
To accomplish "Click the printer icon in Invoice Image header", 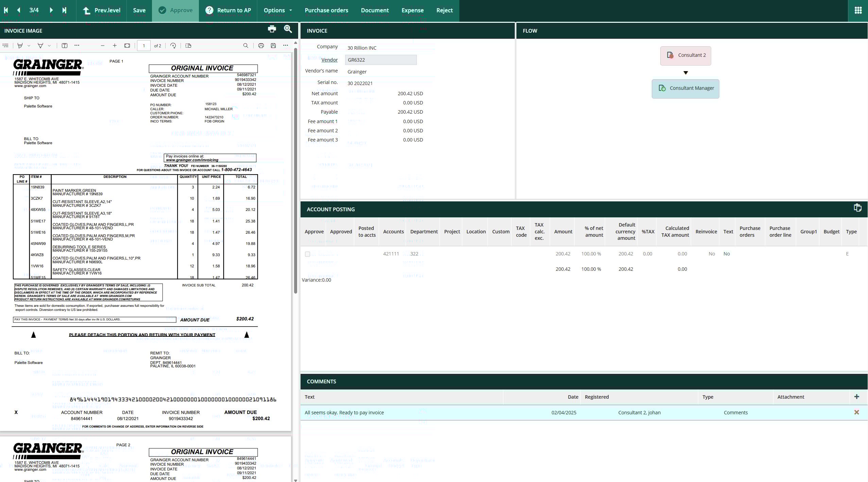I will tap(272, 29).
